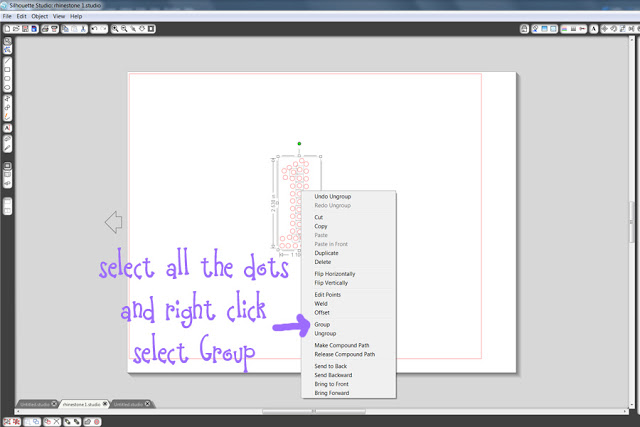Select the Draw an Ellipse tool
Screen dimensions: 640x427
coord(8,88)
